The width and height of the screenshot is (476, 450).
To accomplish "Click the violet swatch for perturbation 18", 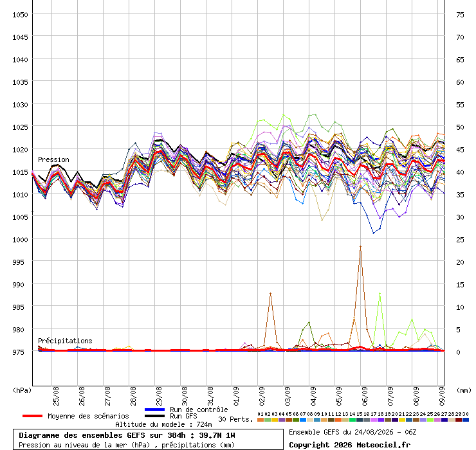I will click(x=381, y=420).
